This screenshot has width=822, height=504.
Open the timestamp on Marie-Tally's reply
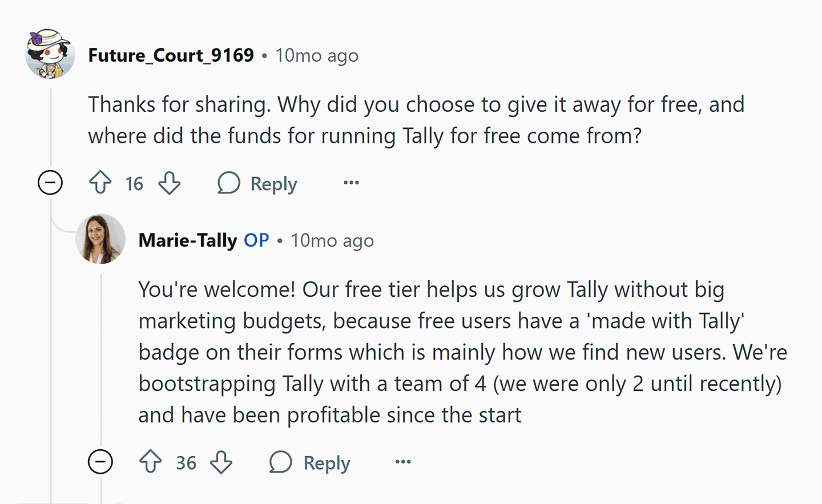(x=332, y=241)
